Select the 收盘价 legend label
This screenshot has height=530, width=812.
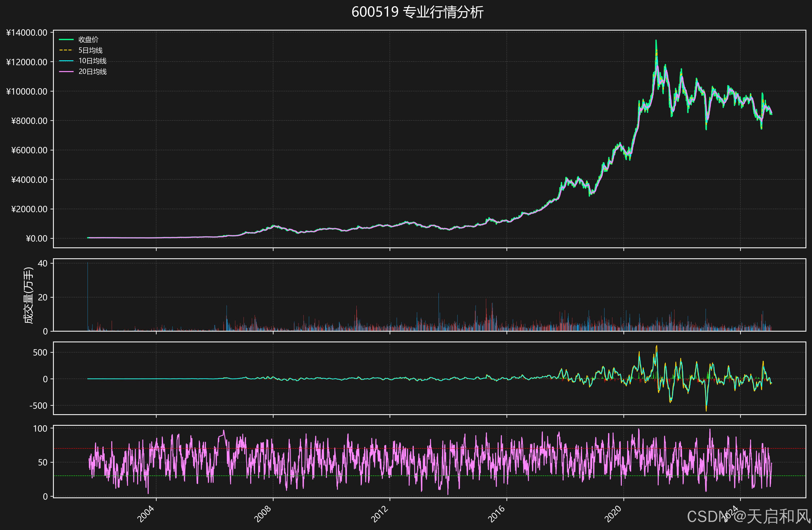tap(88, 40)
